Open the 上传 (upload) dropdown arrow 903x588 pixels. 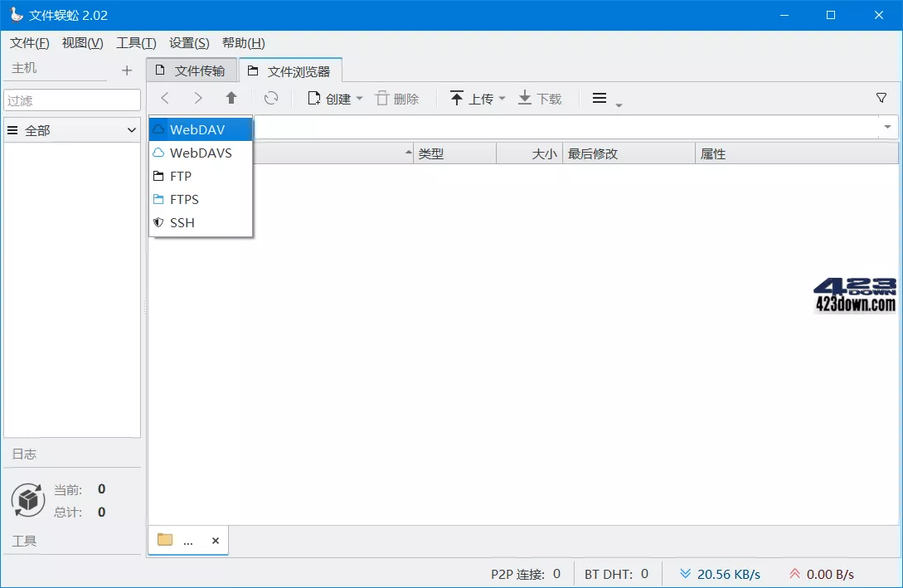click(x=502, y=98)
